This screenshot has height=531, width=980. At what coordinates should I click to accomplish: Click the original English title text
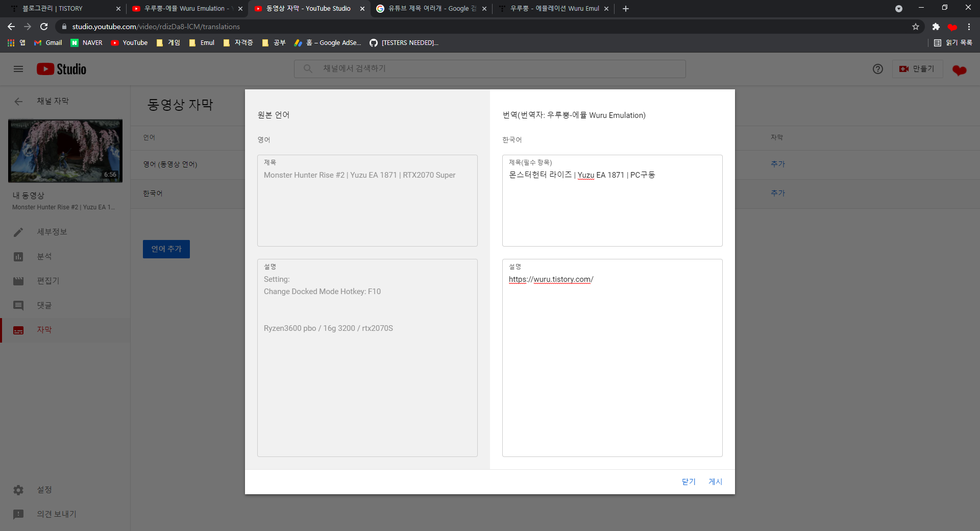click(x=359, y=175)
